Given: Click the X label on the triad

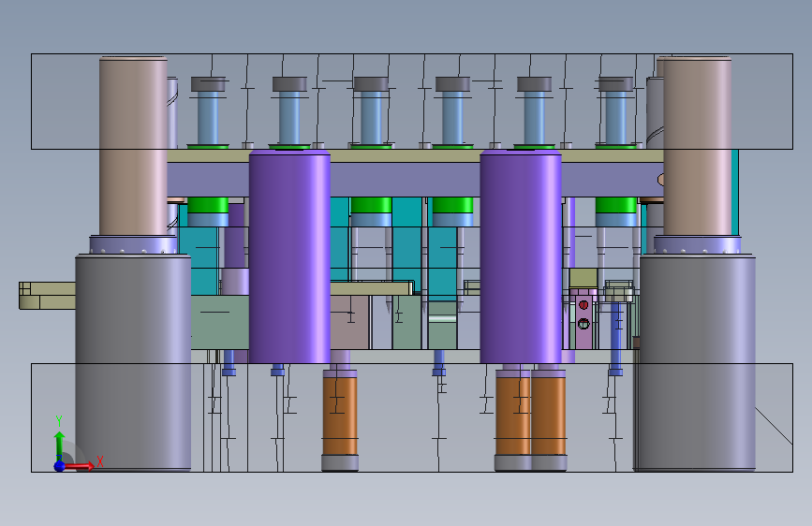Looking at the screenshot, I should tap(100, 461).
